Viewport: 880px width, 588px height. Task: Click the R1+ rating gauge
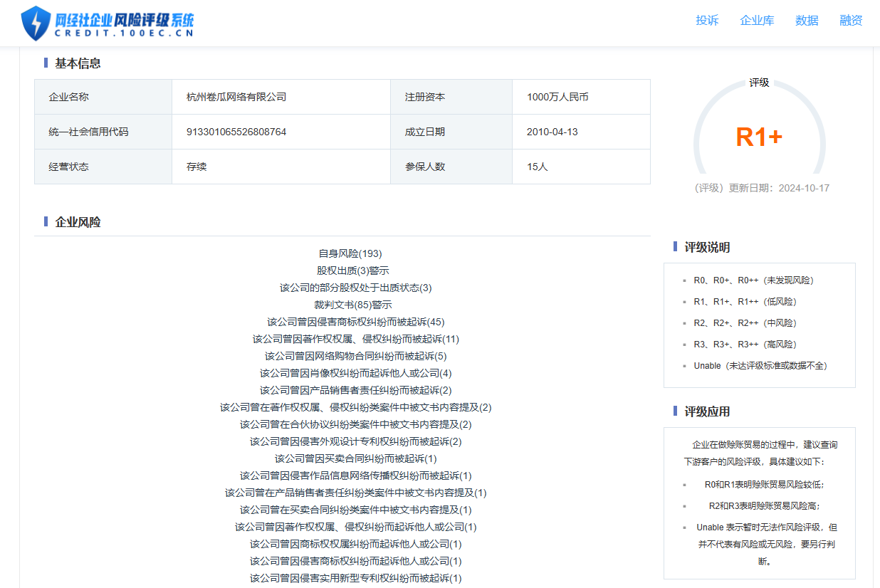coord(759,137)
